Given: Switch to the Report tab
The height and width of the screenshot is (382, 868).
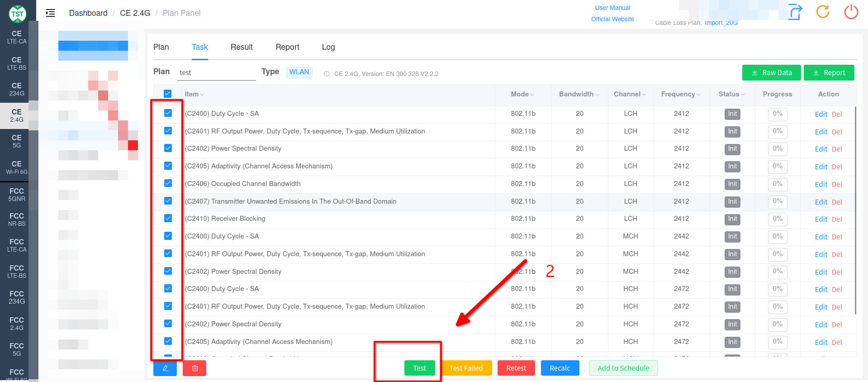Looking at the screenshot, I should coord(287,47).
